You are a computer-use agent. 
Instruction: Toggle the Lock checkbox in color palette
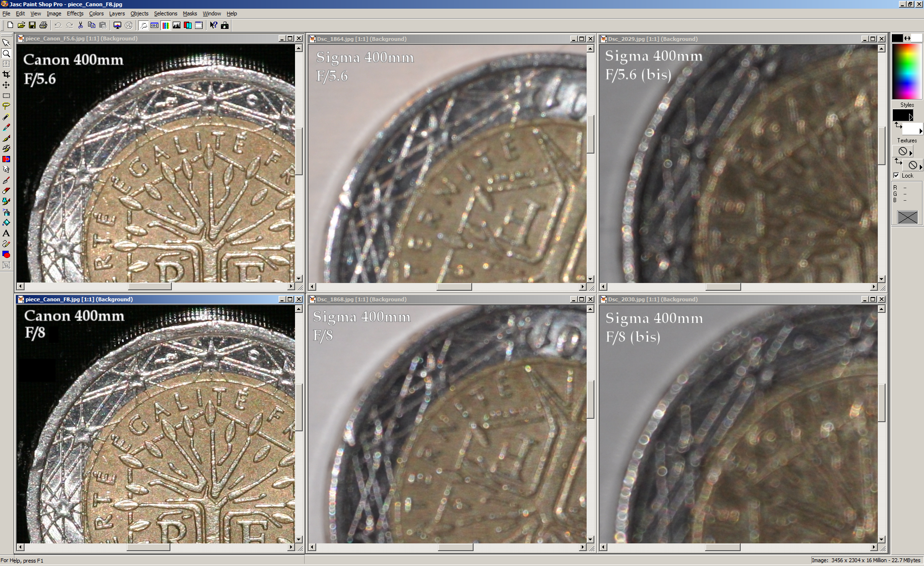[x=896, y=175]
